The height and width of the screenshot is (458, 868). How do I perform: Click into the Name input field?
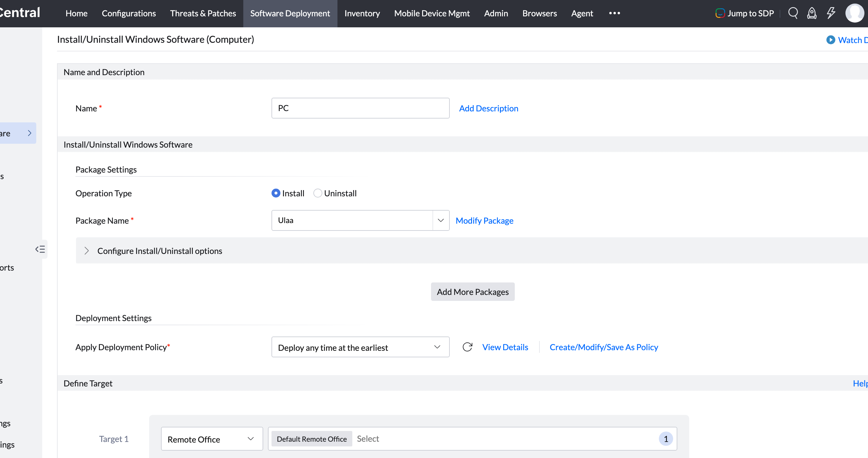[x=360, y=108]
